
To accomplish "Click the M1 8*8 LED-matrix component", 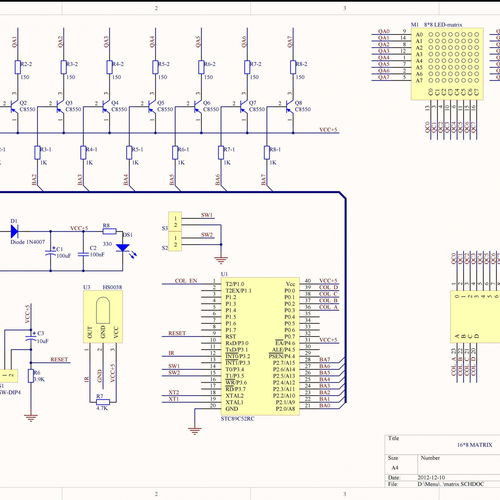I will [x=447, y=64].
